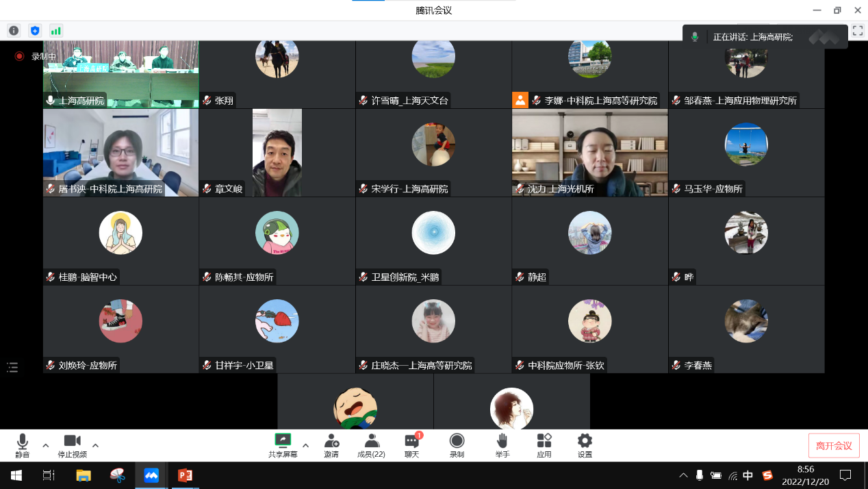Click the list icon at the left edge
Viewport: 868px width, 489px height.
[x=12, y=367]
